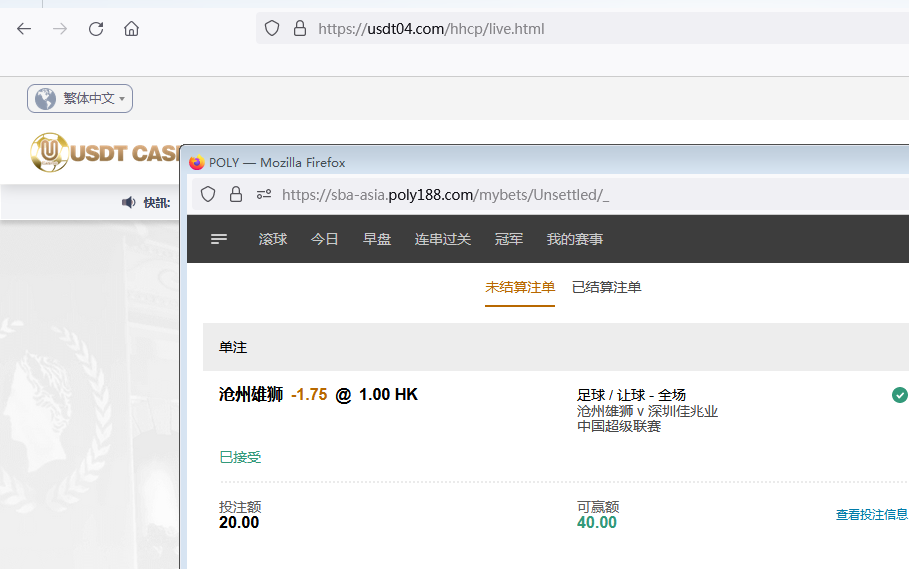Click the -1.75 handicap value
The width and height of the screenshot is (909, 569).
[x=309, y=395]
